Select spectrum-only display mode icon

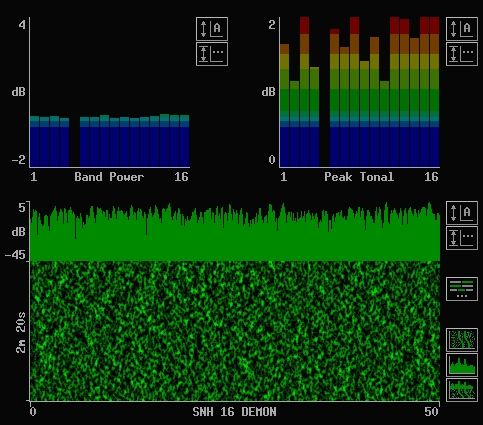tap(462, 365)
